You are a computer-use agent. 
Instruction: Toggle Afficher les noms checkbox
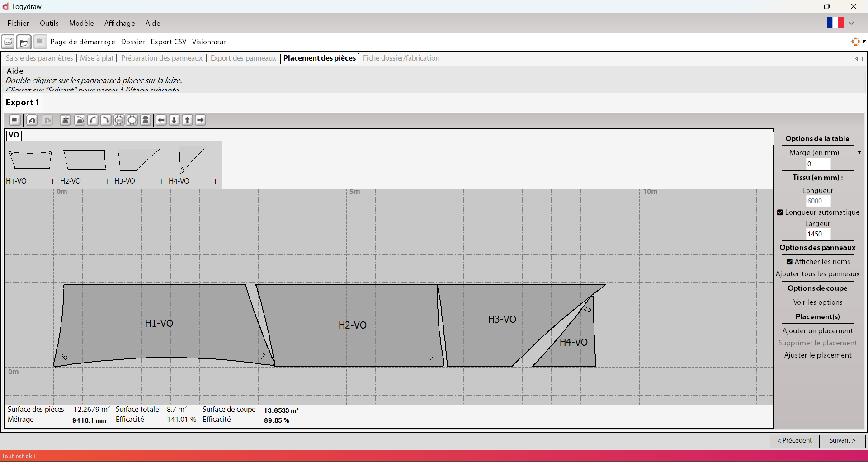click(789, 262)
